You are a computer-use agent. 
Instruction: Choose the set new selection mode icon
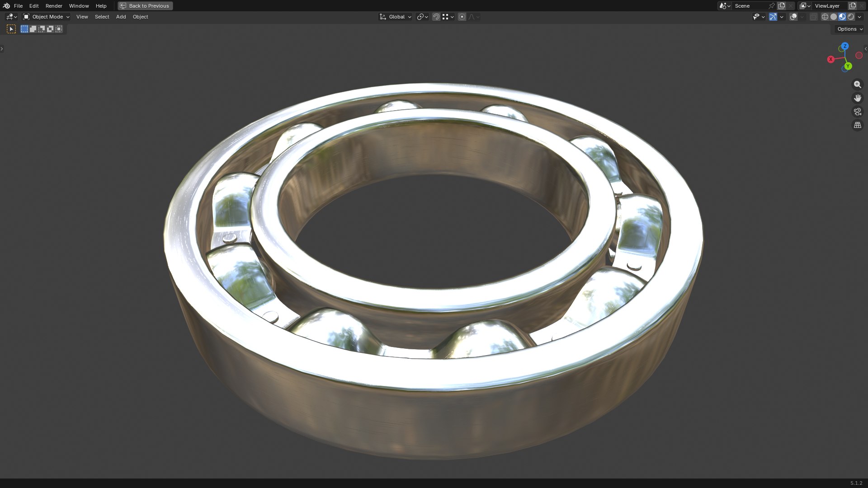click(x=24, y=29)
